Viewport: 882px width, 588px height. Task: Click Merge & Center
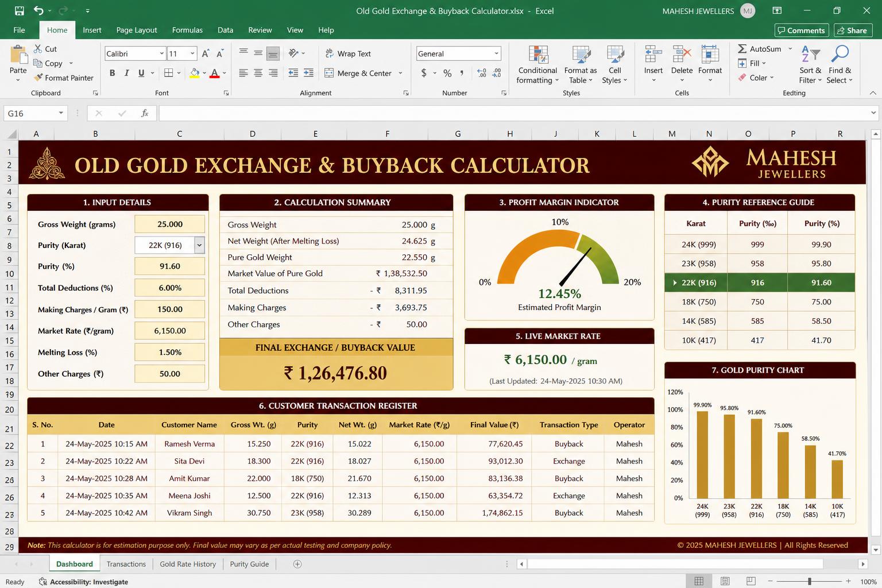(x=358, y=73)
